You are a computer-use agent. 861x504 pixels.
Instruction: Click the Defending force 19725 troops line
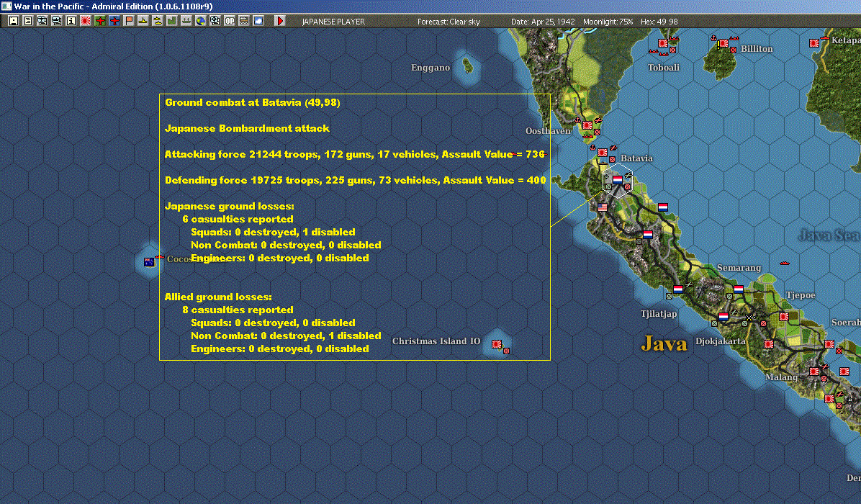356,180
